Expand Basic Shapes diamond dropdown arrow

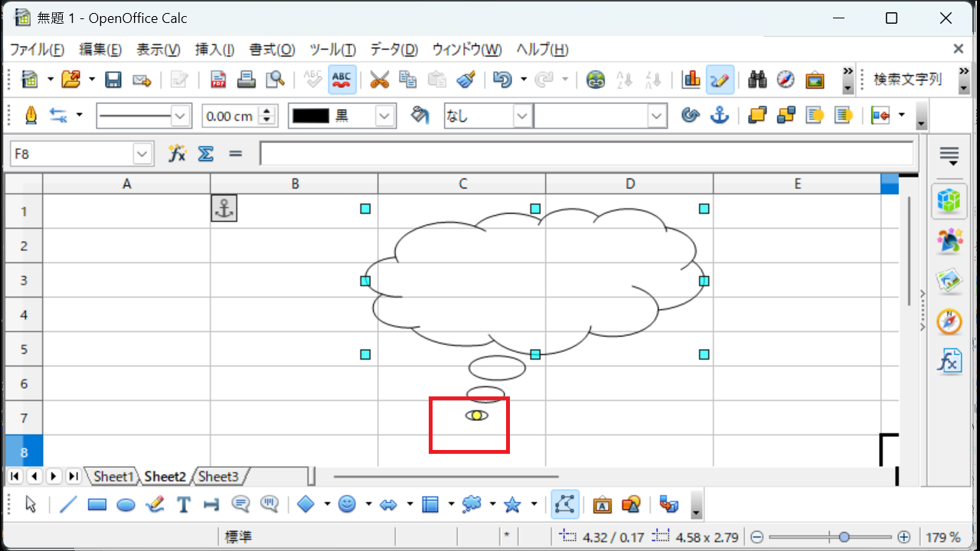tap(327, 504)
